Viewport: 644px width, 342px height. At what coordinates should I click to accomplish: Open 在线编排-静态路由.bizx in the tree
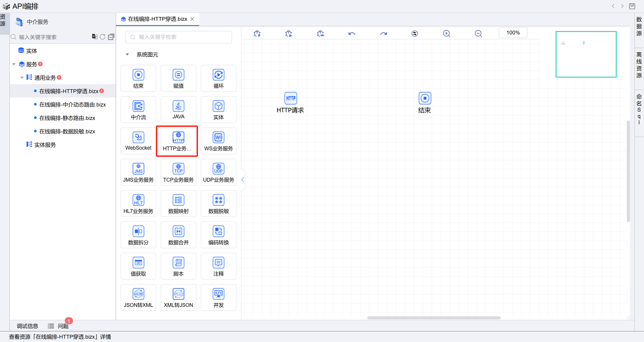tap(67, 118)
